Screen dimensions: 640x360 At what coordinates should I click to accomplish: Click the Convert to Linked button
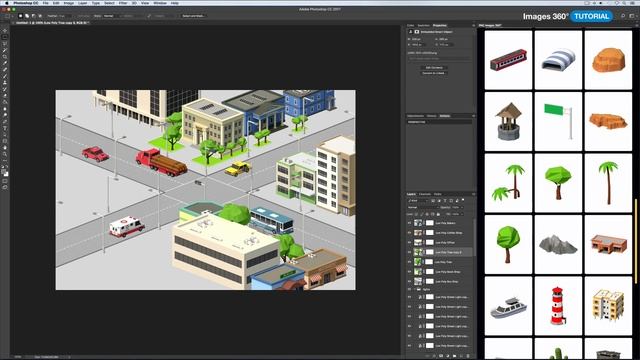[434, 73]
